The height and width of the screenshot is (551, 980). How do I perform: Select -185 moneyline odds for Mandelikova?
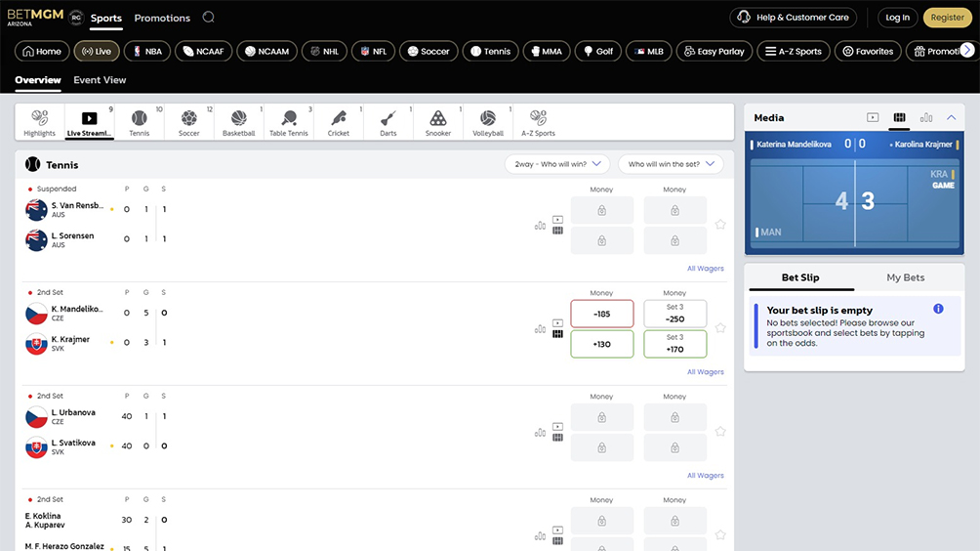pos(602,315)
